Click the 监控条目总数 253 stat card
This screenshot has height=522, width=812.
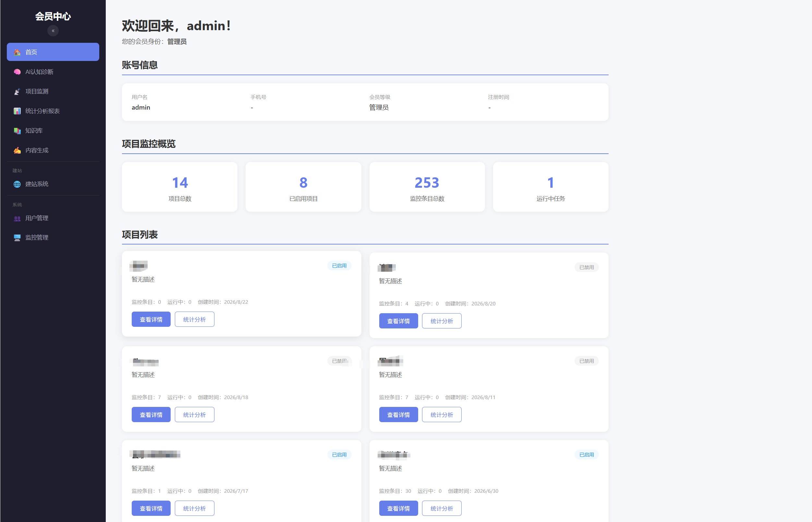427,187
